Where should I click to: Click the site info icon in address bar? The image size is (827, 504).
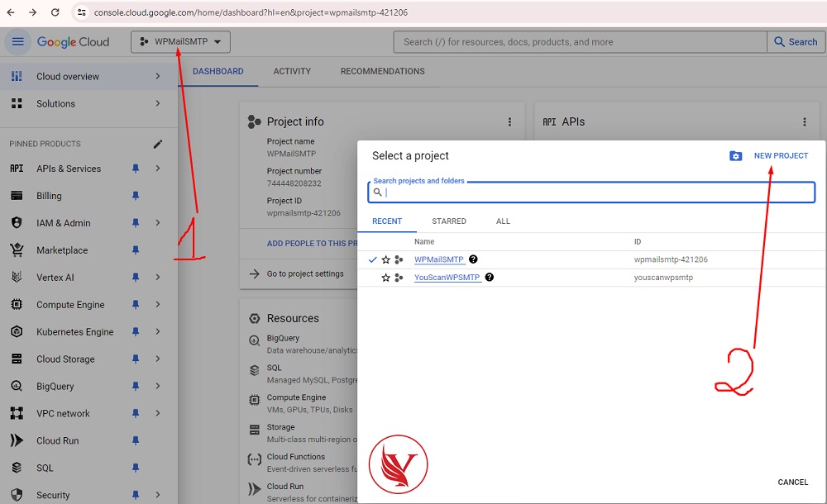[x=81, y=12]
